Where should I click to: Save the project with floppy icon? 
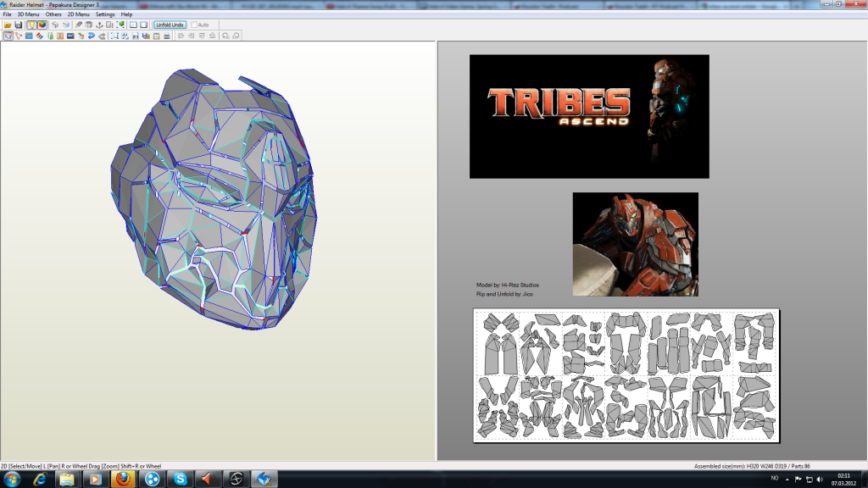19,25
